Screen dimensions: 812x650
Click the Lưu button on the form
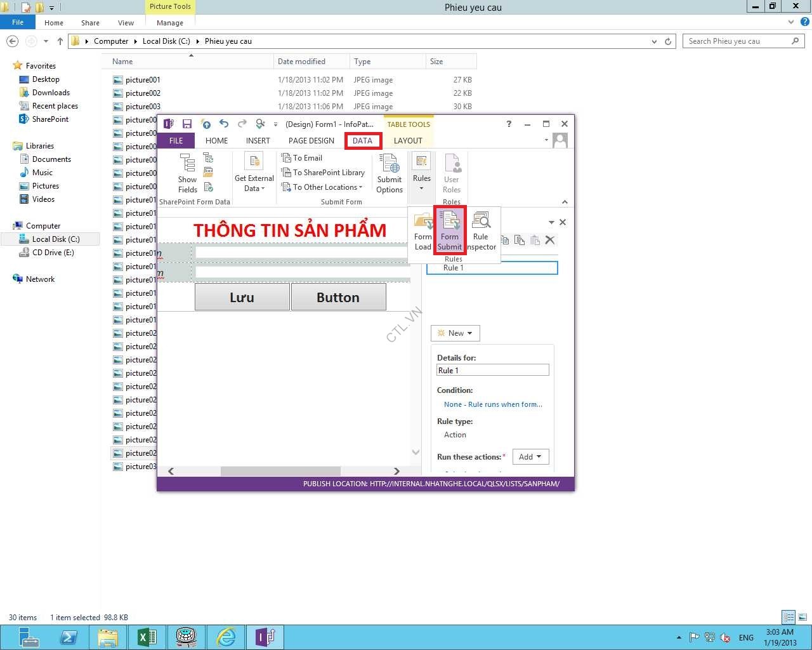(x=242, y=297)
